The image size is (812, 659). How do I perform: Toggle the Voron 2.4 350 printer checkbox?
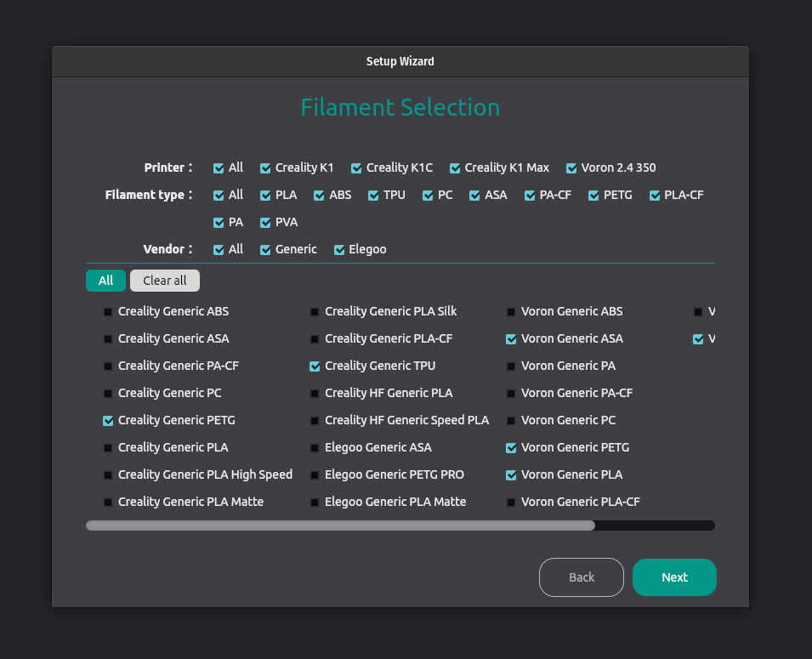click(x=572, y=168)
